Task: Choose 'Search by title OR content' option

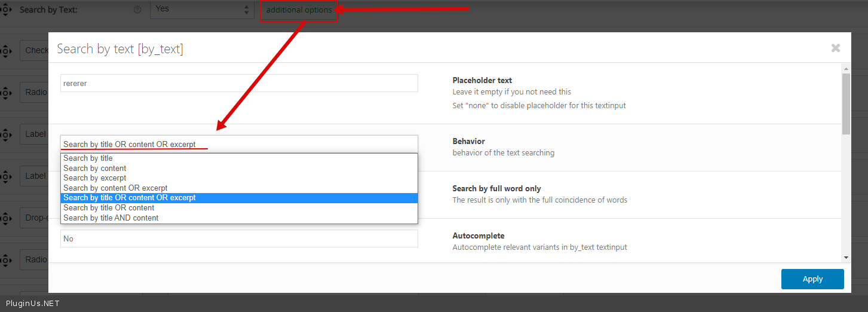Action: (x=109, y=208)
